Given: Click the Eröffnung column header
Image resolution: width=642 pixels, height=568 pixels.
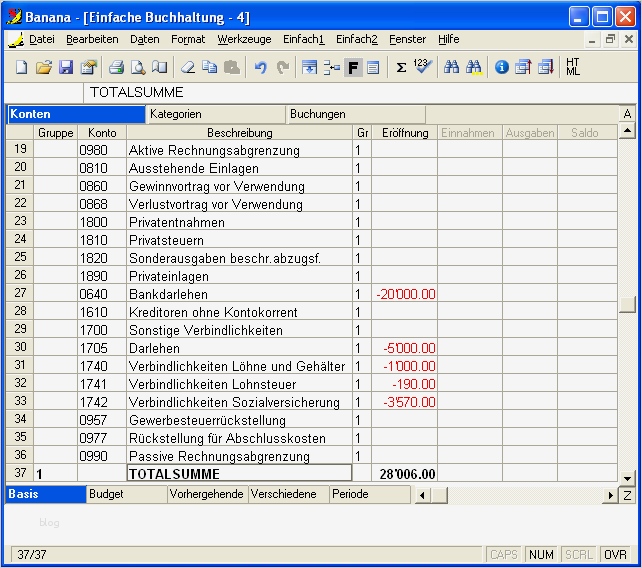Looking at the screenshot, I should [x=405, y=132].
